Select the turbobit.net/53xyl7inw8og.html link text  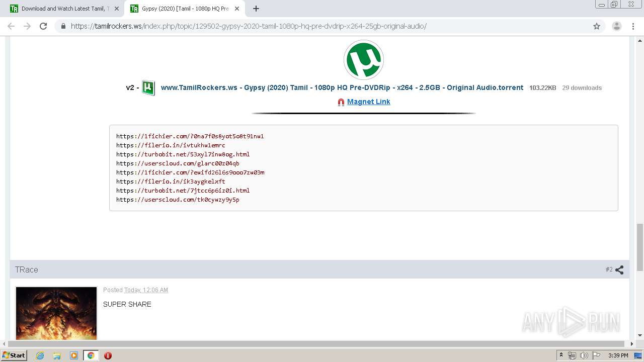point(183,154)
